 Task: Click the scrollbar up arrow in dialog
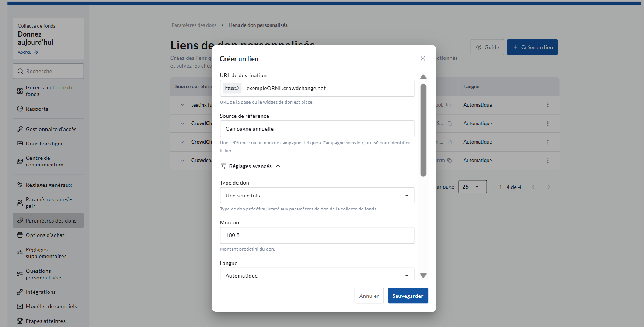click(423, 77)
